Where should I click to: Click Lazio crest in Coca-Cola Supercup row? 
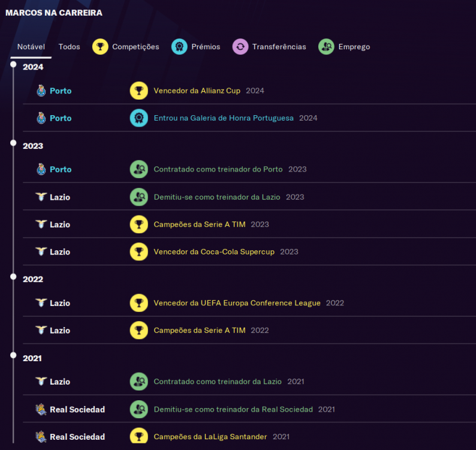coord(41,251)
